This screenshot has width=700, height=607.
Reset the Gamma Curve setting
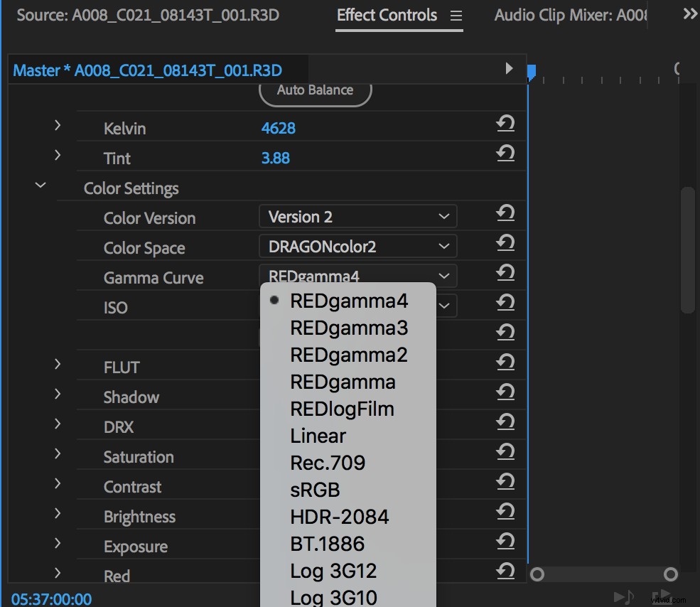tap(505, 273)
